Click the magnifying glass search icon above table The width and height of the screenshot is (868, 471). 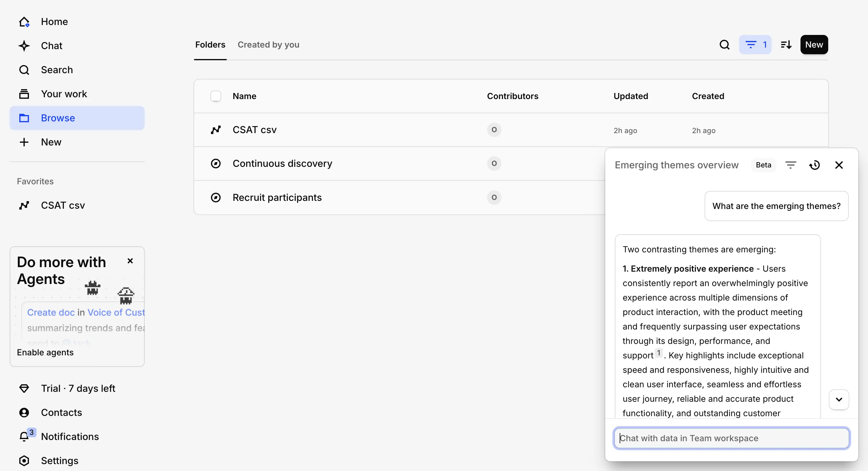coord(724,45)
